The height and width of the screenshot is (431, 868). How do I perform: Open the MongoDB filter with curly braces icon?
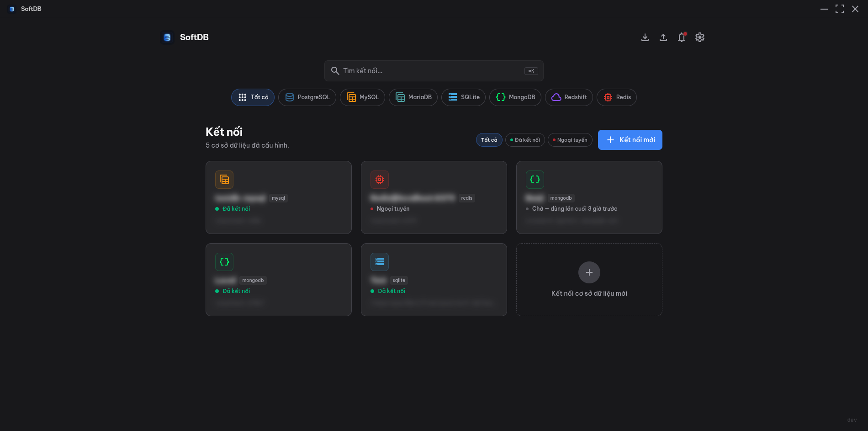click(500, 97)
